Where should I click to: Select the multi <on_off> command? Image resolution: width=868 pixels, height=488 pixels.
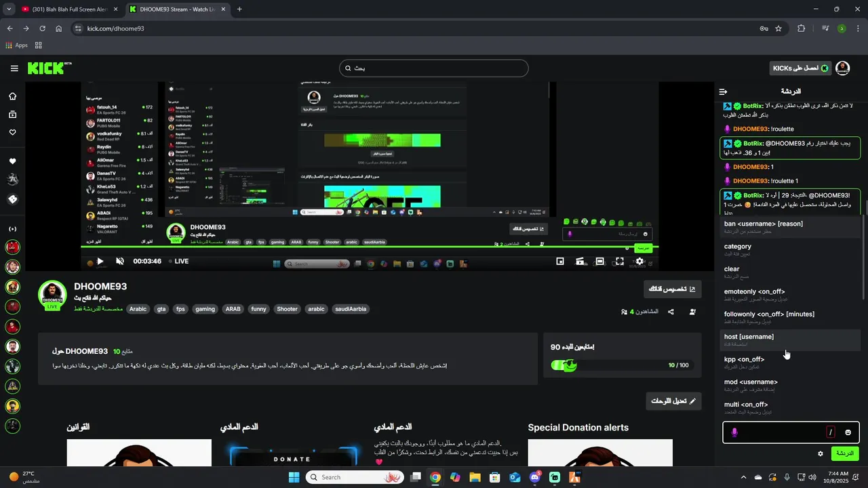[x=789, y=407]
